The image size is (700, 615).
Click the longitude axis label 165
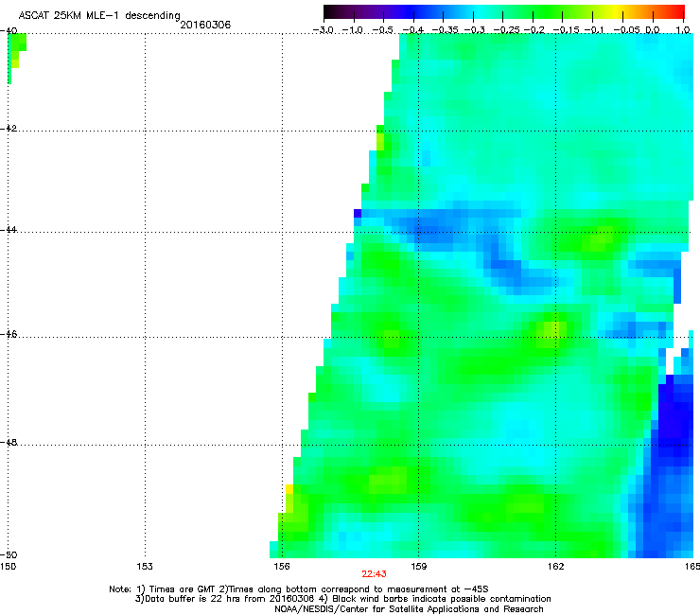click(x=692, y=567)
